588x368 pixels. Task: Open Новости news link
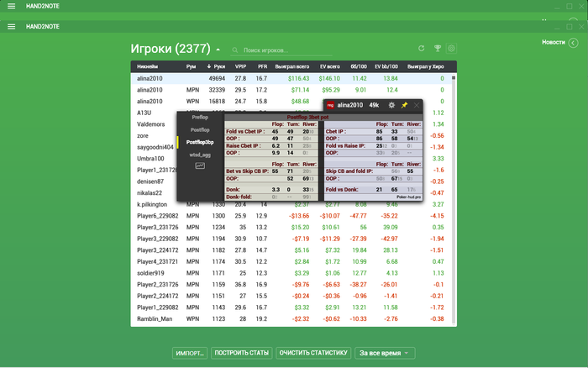[553, 42]
